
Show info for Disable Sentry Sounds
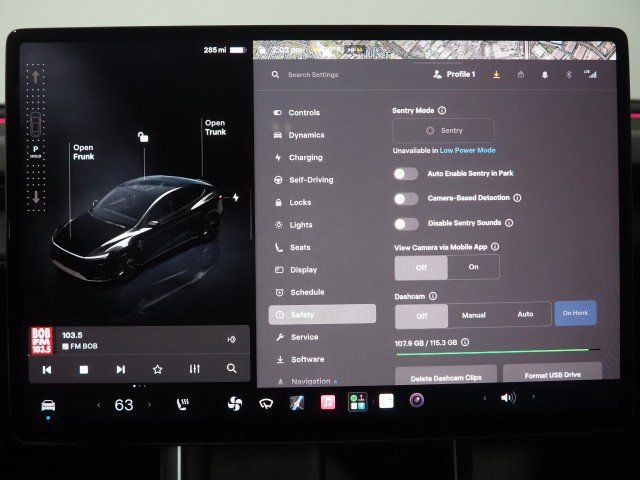(x=509, y=223)
